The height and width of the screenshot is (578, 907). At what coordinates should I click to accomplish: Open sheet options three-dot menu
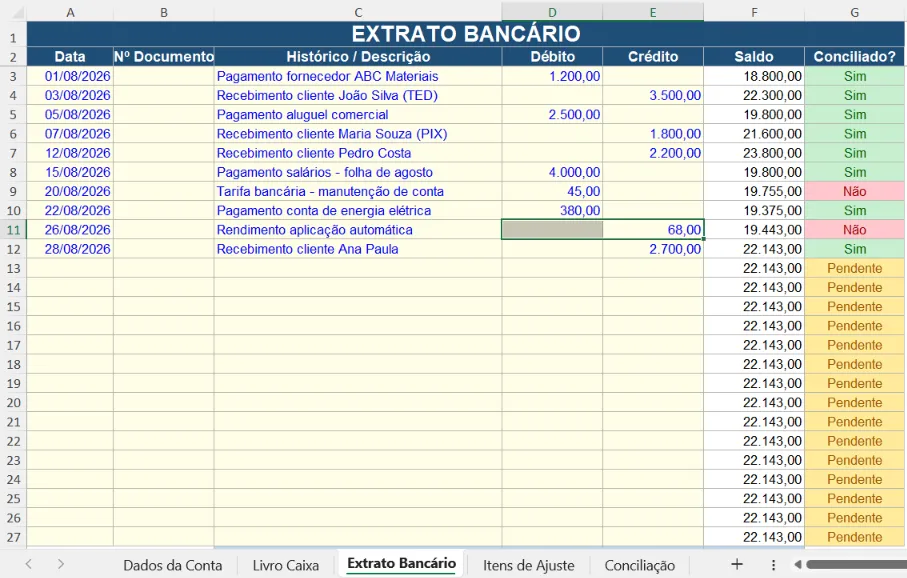[x=773, y=565]
